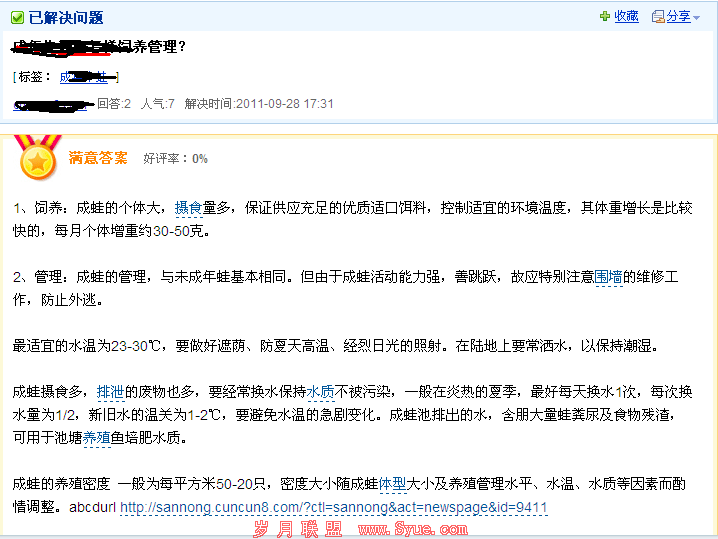Expand the 分享 share dropdown arrow

tap(697, 17)
